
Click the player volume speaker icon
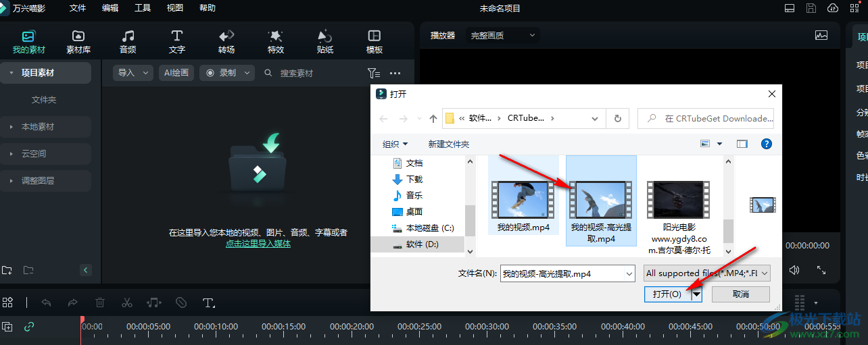coord(794,270)
